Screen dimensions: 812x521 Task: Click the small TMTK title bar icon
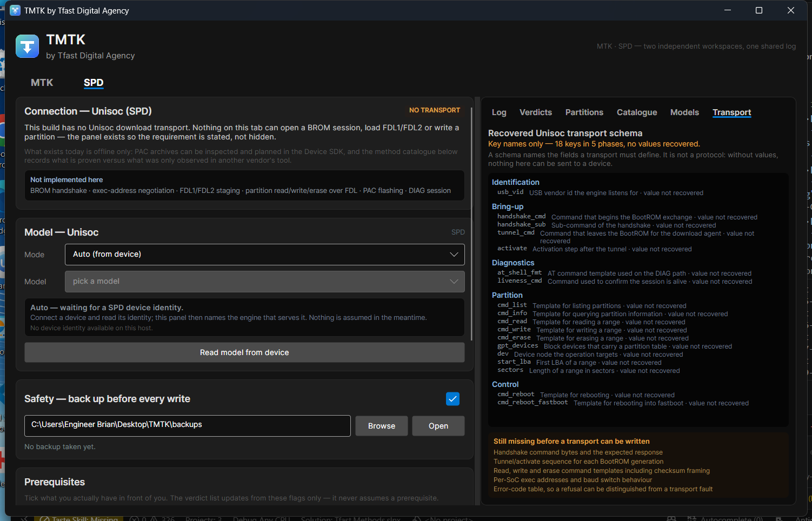pos(15,10)
